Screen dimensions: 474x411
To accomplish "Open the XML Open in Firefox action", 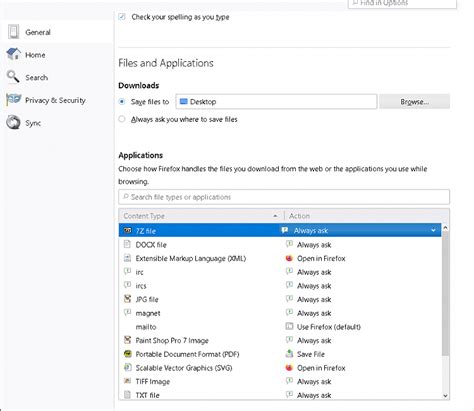I will [321, 259].
